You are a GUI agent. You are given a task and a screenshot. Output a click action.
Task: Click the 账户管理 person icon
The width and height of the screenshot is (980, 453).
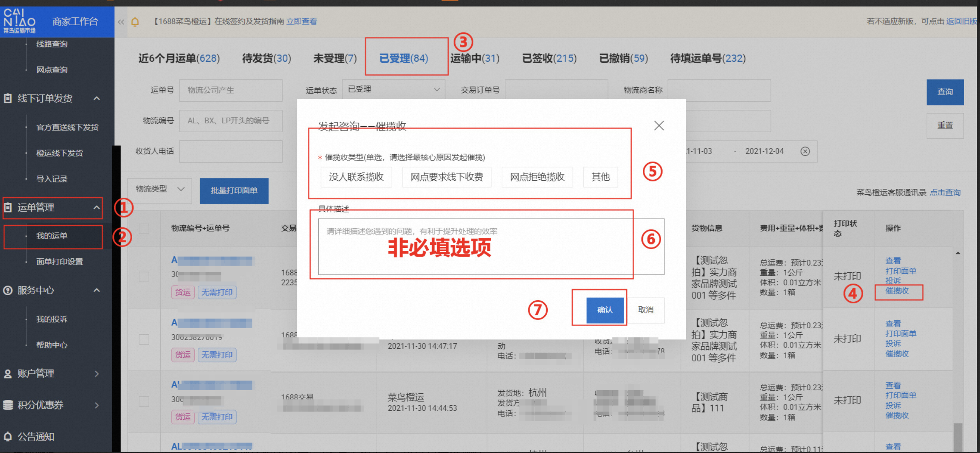click(7, 373)
